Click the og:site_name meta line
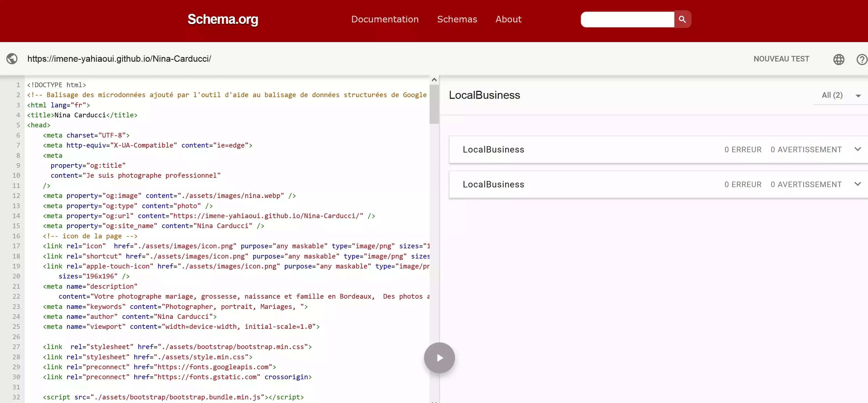The image size is (868, 403). tap(153, 226)
